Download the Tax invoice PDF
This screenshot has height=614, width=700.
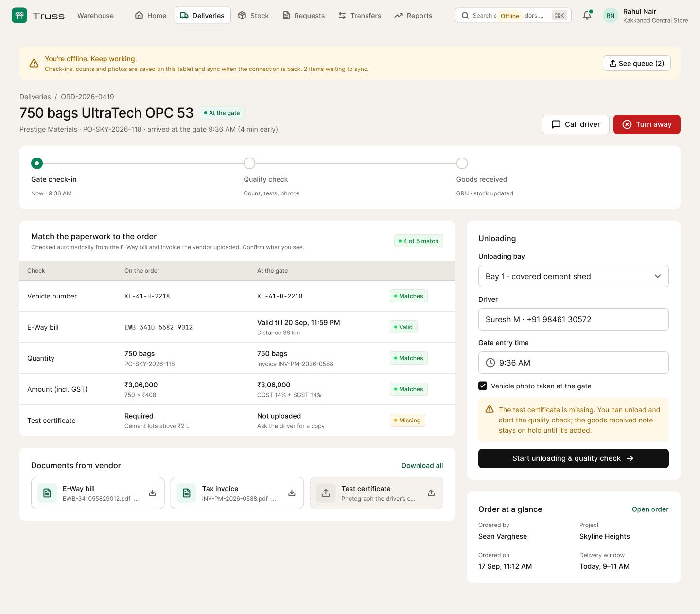click(x=292, y=493)
